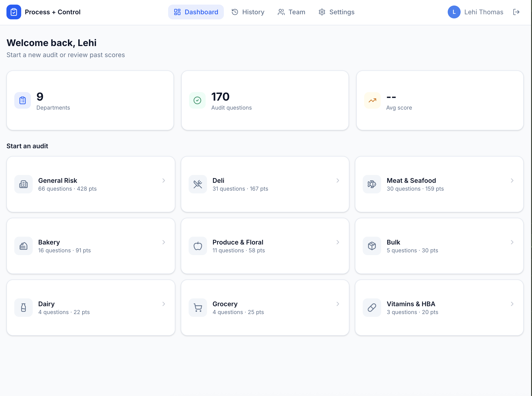
Task: Expand General Risk via its chevron
Action: (x=164, y=181)
